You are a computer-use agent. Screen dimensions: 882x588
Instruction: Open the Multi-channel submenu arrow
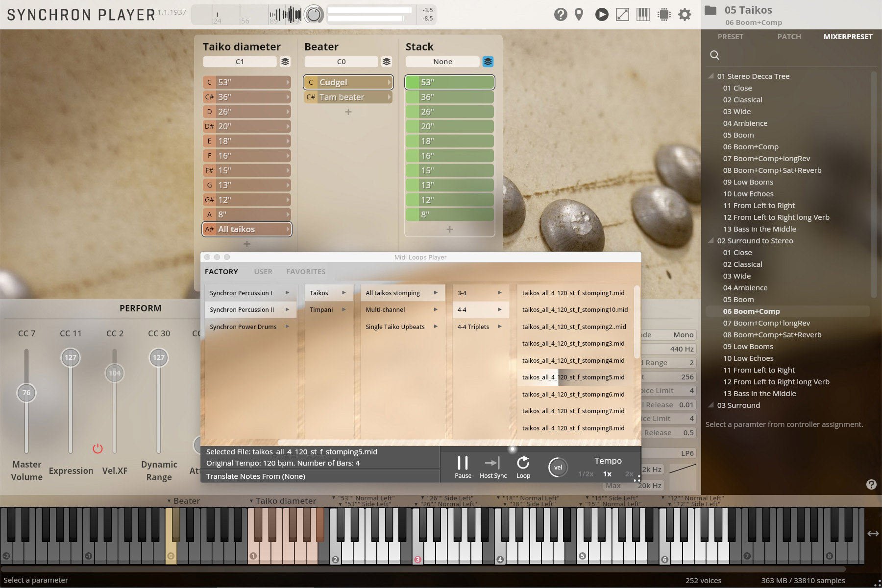[x=436, y=309]
